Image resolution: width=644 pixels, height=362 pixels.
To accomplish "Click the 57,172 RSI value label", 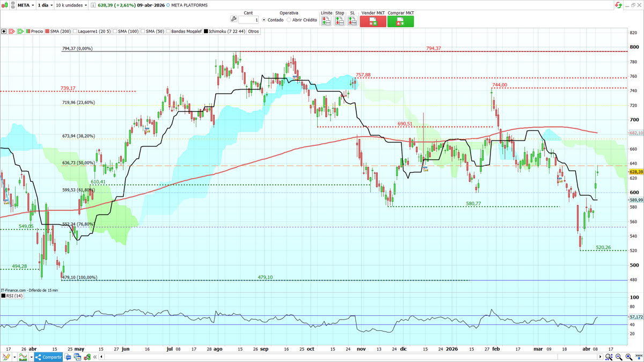I will tap(636, 317).
